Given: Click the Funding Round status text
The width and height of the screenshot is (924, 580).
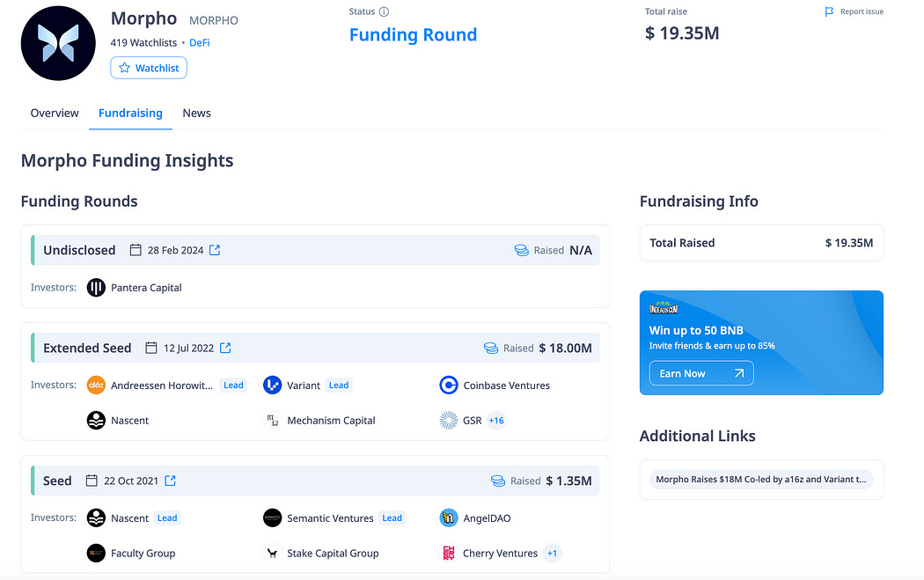Looking at the screenshot, I should [x=413, y=35].
